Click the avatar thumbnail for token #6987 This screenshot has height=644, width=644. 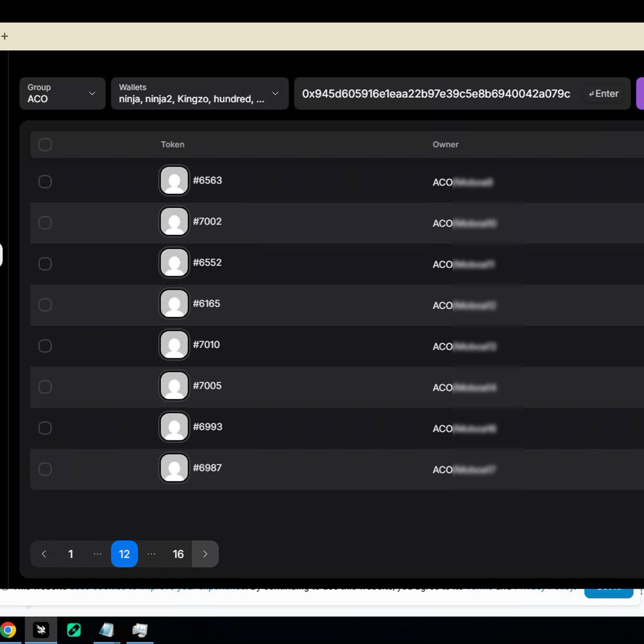[x=174, y=468]
